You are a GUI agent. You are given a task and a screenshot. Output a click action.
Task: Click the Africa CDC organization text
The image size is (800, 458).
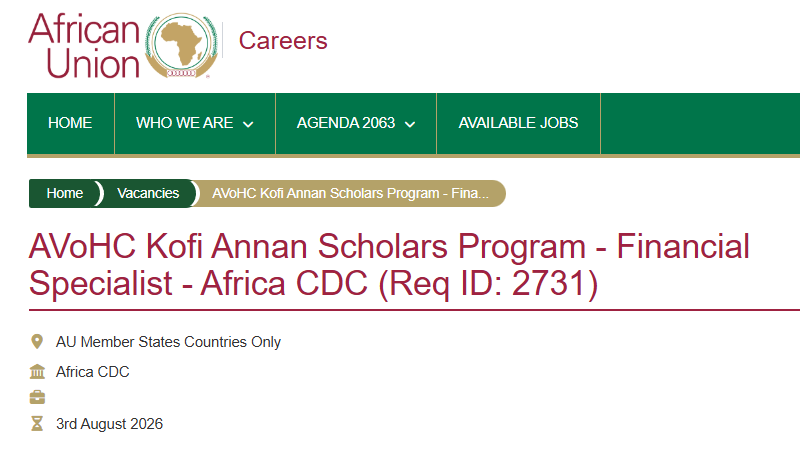pos(92,372)
